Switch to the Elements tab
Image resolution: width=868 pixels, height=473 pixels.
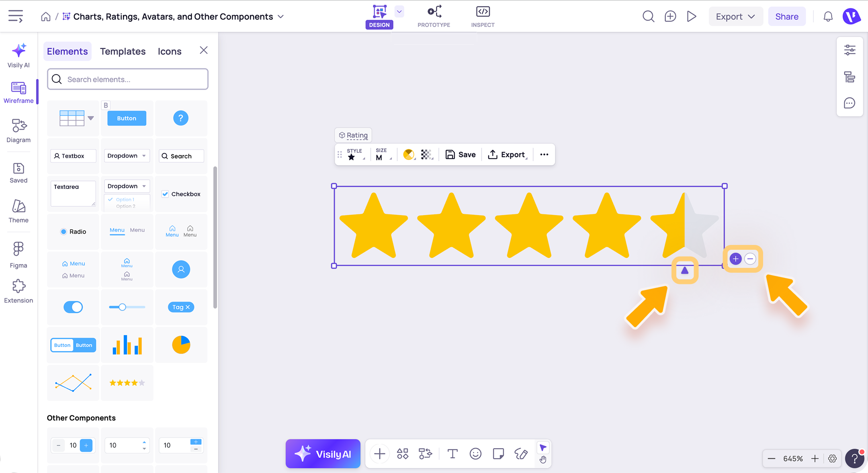click(67, 51)
